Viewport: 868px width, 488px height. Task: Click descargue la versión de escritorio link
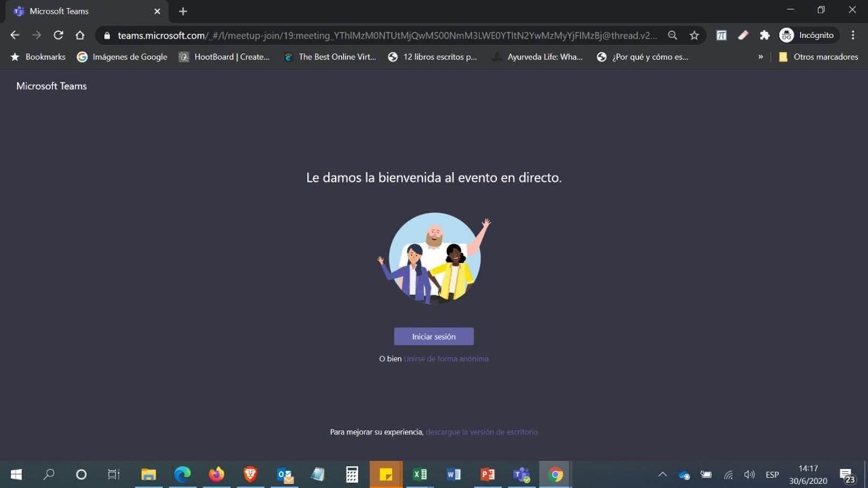pos(481,432)
